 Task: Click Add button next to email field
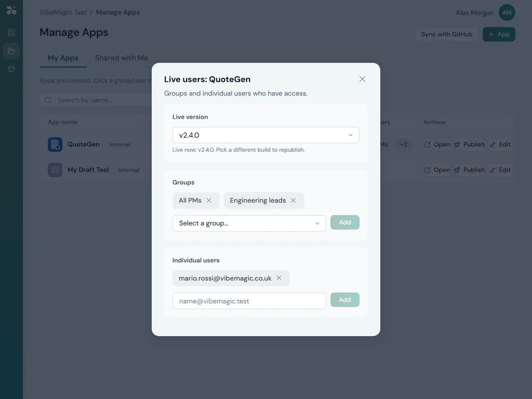click(x=345, y=300)
